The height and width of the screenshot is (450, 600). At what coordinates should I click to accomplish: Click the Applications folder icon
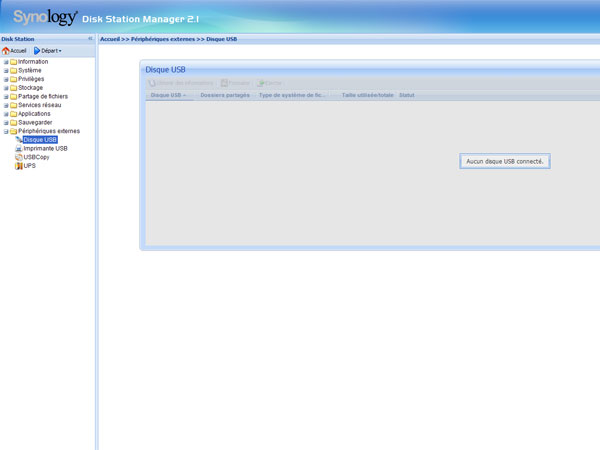[13, 114]
